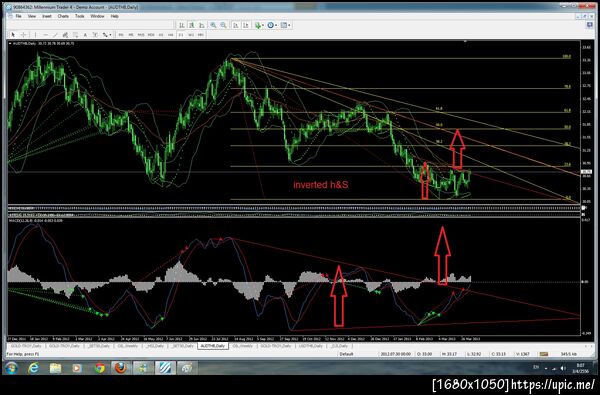Viewport: 600px width, 395px height.
Task: Open the View menu
Action: click(32, 16)
